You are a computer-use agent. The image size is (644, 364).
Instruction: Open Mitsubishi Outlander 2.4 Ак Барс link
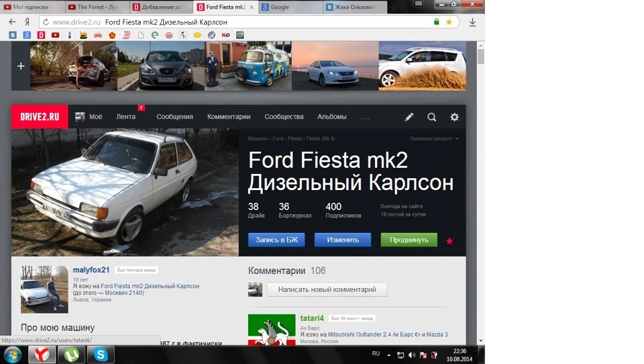pyautogui.click(x=371, y=334)
